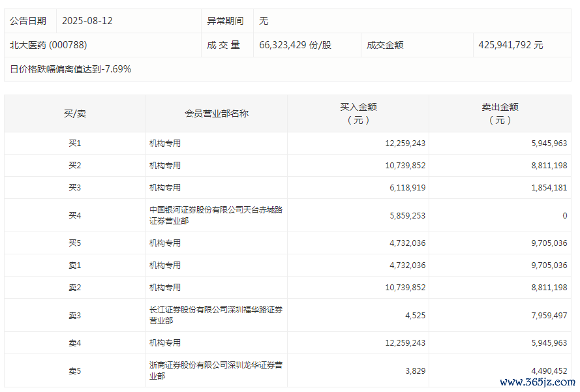Click the 卖3 sell amount 7,959,497

point(547,315)
